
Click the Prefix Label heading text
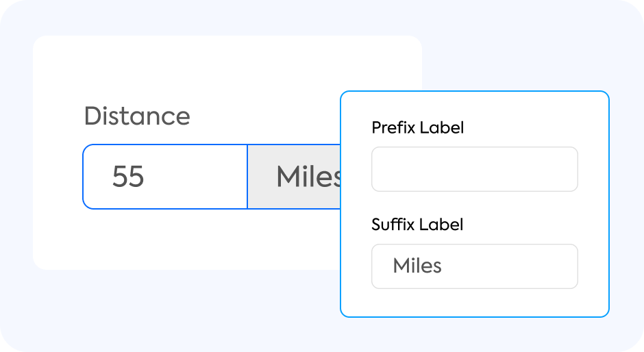(417, 127)
